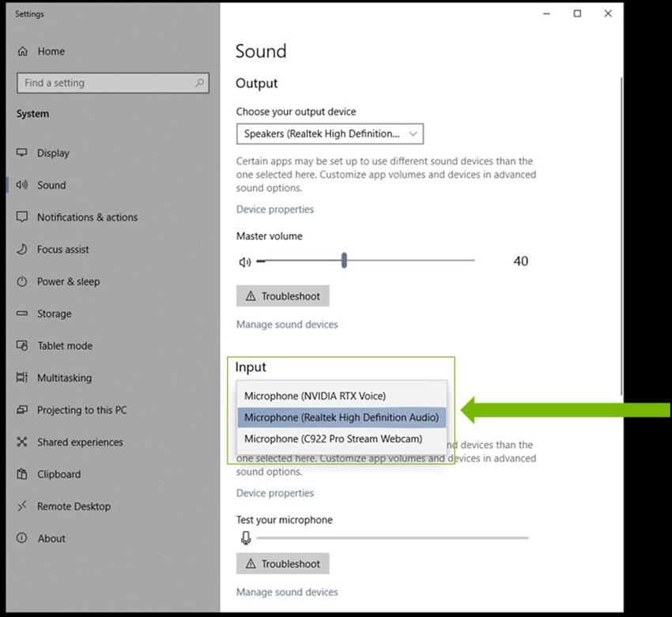
Task: Open Projecting to this PC page
Action: (81, 411)
